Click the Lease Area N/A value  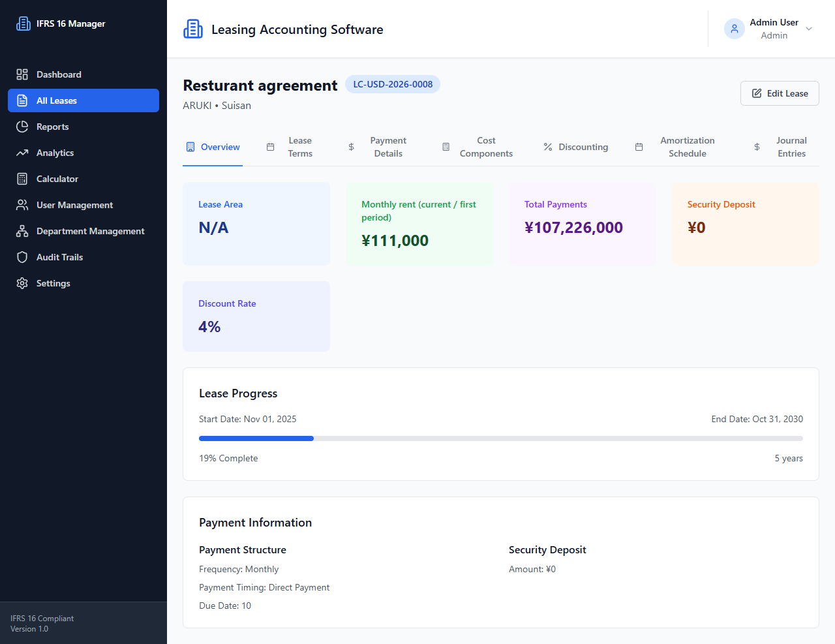click(213, 228)
